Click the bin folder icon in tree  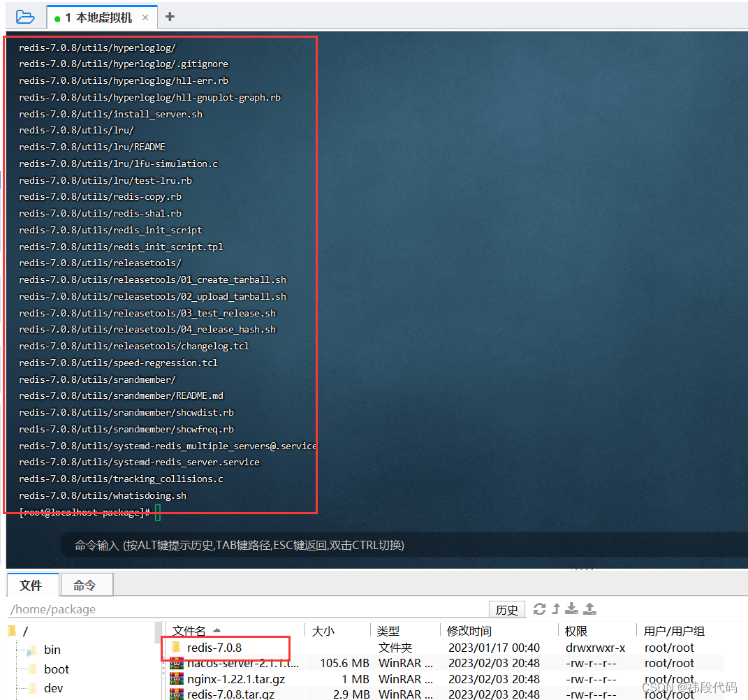pos(32,650)
